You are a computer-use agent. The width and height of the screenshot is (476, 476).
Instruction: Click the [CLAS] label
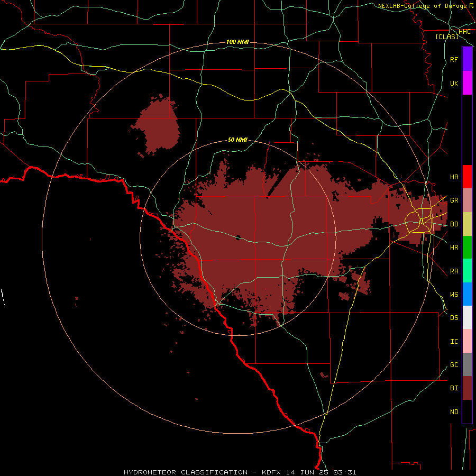point(447,36)
